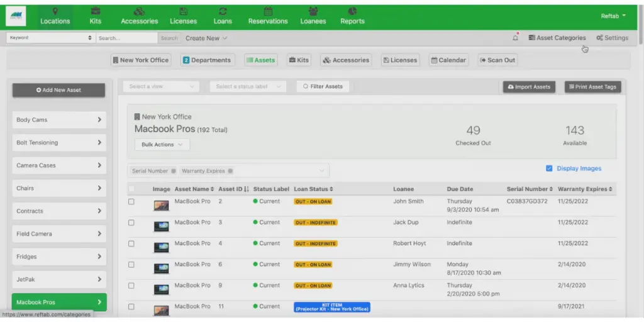The width and height of the screenshot is (644, 322).
Task: Open the Contracts category
Action: coord(59,211)
